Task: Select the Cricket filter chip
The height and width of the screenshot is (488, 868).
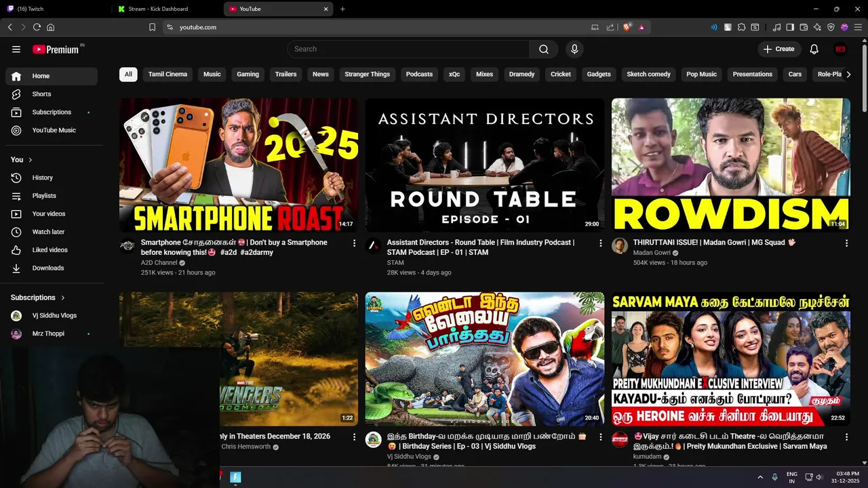Action: (561, 75)
